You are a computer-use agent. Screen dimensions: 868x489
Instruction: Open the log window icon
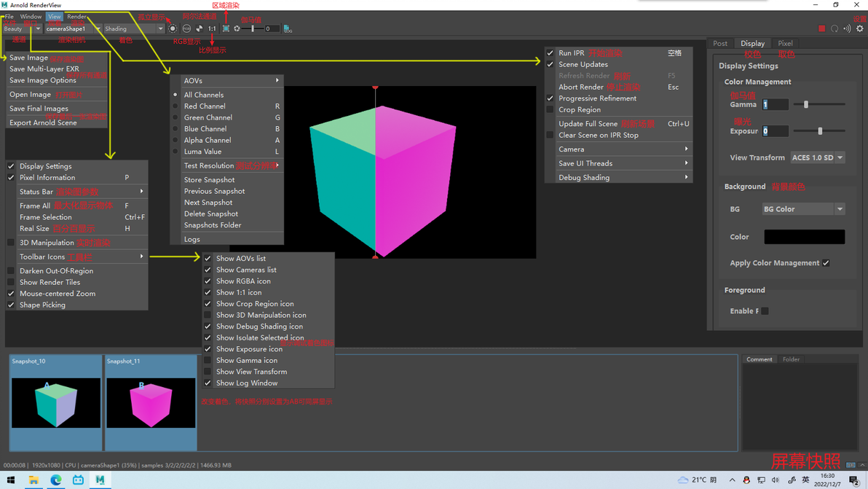point(288,28)
